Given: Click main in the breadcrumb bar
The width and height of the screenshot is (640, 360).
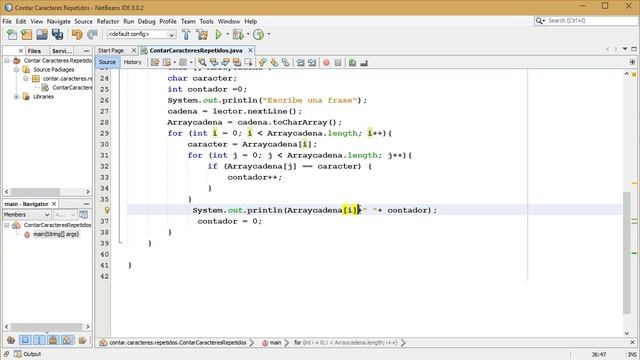Looking at the screenshot, I should (x=276, y=342).
